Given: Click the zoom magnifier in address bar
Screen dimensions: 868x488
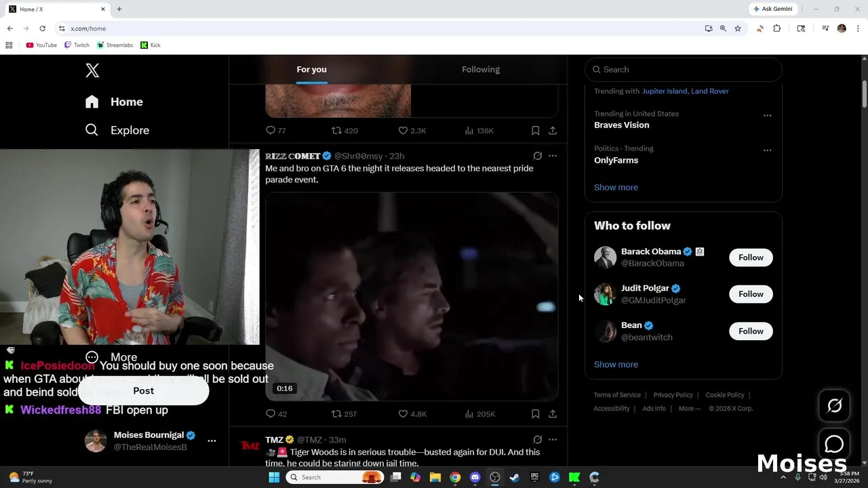Looking at the screenshot, I should (x=723, y=28).
